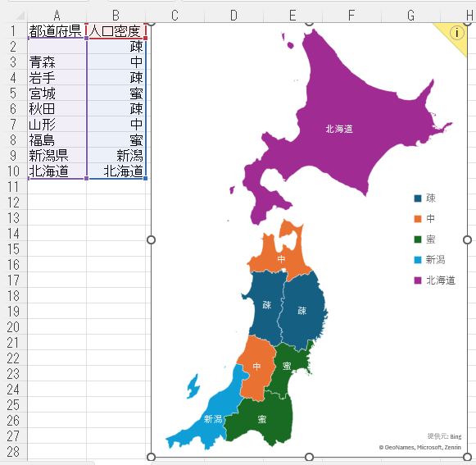The width and height of the screenshot is (476, 465).
Task: Select column D header
Action: click(233, 16)
